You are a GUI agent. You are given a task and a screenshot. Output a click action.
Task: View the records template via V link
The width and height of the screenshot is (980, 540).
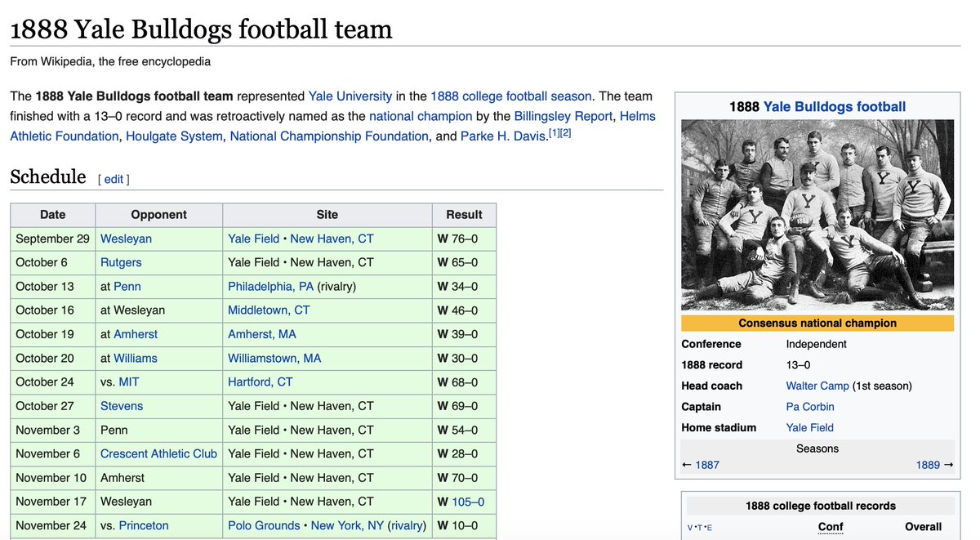click(691, 529)
